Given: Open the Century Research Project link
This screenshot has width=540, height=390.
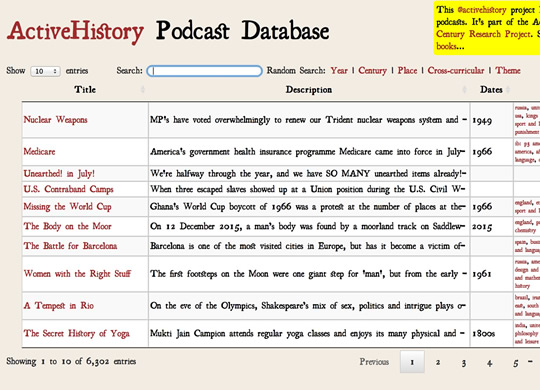Looking at the screenshot, I should [x=484, y=34].
